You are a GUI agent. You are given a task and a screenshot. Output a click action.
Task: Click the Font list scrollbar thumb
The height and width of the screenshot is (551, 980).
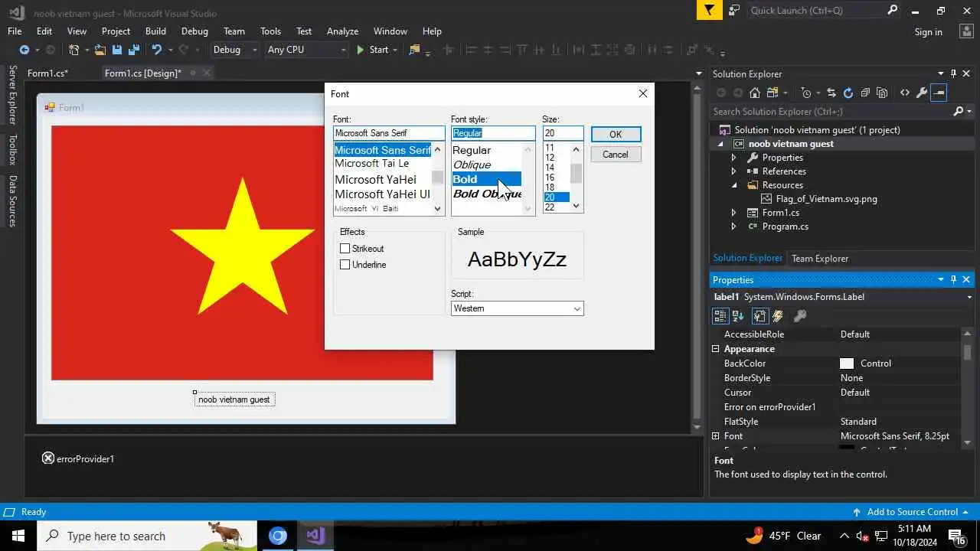coord(438,178)
